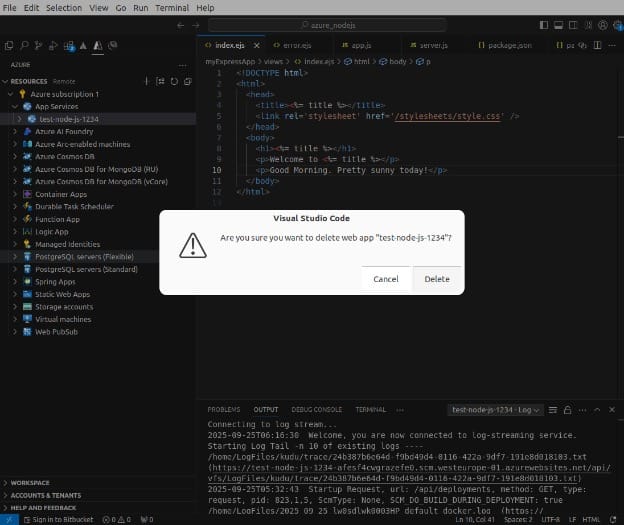The height and width of the screenshot is (525, 624).
Task: Expand Function App
Action: click(x=15, y=219)
